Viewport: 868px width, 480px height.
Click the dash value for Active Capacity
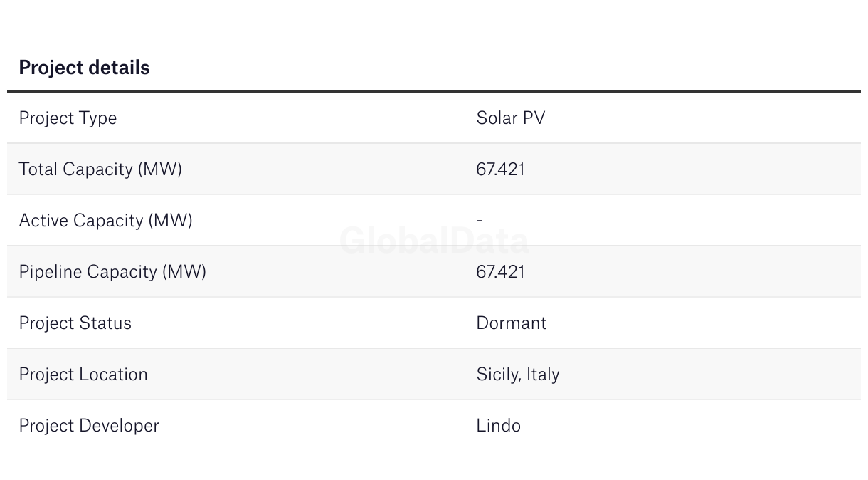point(479,221)
